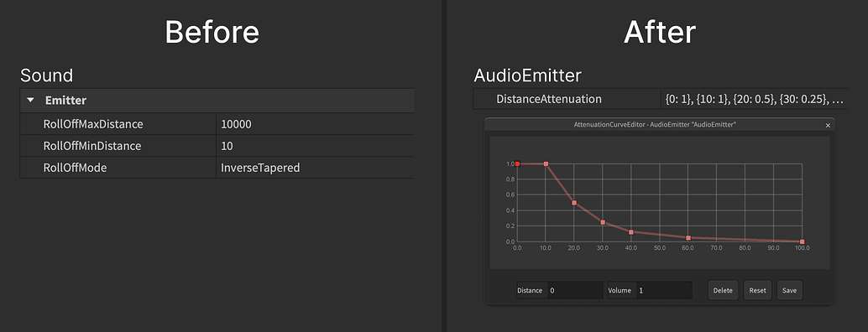
Task: Select the Emitter section header
Action: pos(217,101)
